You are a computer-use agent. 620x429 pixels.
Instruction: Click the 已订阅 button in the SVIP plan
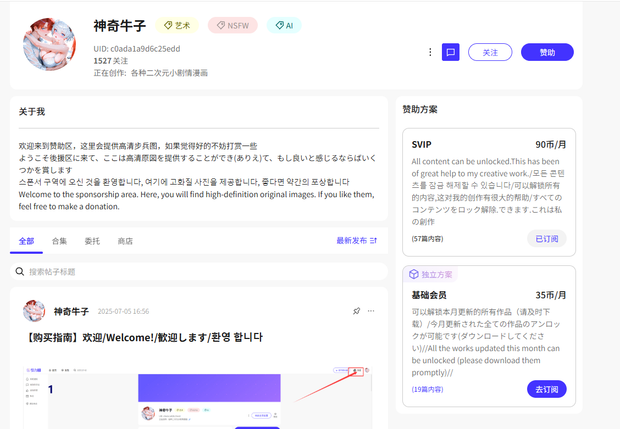tap(546, 239)
